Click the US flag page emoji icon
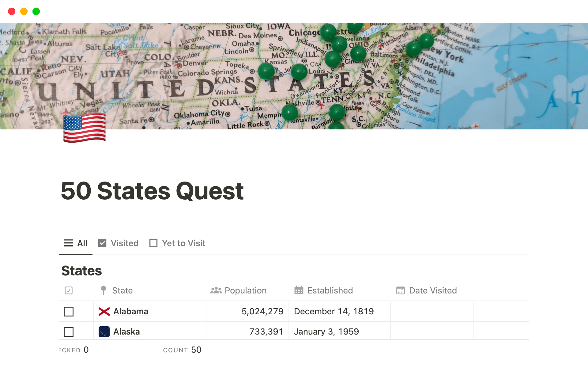Image resolution: width=588 pixels, height=368 pixels. tap(84, 128)
